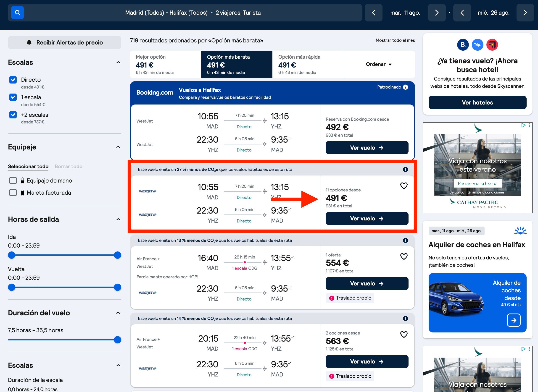
Task: Click Ver vuelo for the 563 € flight
Action: pyautogui.click(x=367, y=362)
